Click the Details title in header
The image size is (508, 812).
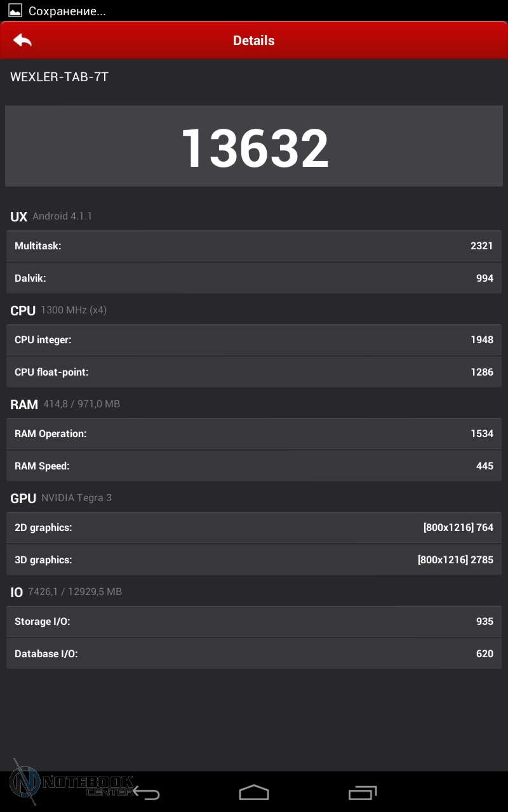(254, 41)
